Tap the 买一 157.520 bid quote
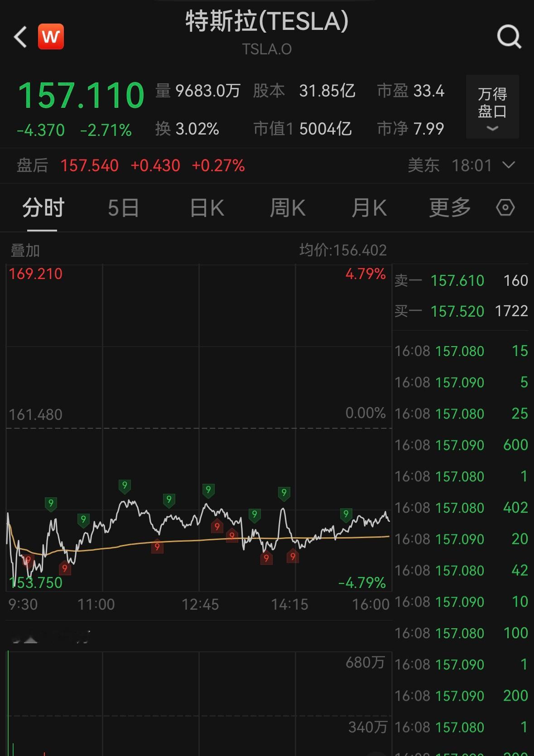The height and width of the screenshot is (756, 534). coord(461,311)
